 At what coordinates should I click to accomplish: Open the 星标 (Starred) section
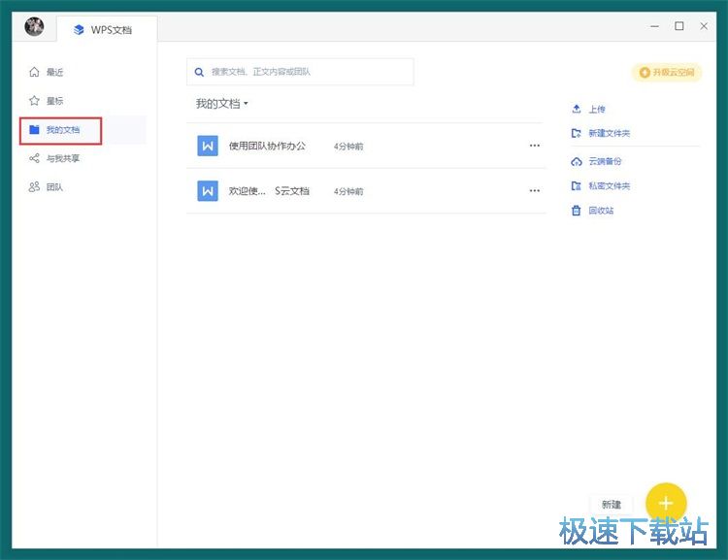coord(54,101)
